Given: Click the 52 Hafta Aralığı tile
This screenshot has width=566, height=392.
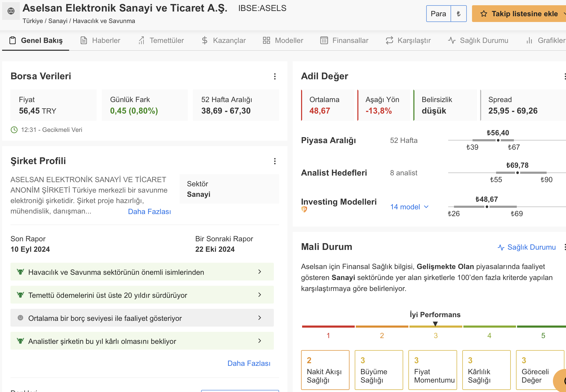Looking at the screenshot, I should (x=236, y=105).
